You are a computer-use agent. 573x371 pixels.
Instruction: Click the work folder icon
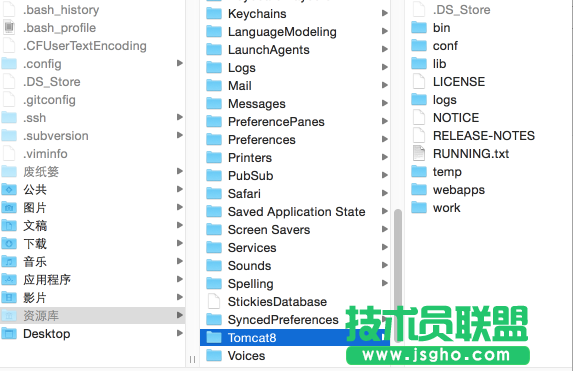click(419, 208)
